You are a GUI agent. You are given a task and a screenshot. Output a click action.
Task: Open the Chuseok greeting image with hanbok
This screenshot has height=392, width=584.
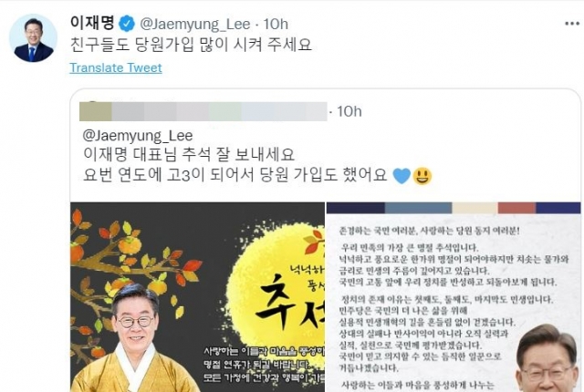tap(197, 297)
